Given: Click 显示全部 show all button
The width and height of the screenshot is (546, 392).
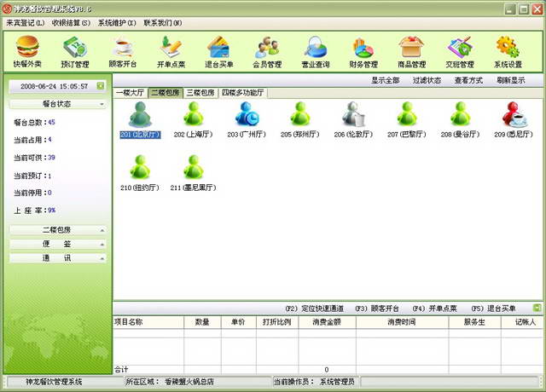Looking at the screenshot, I should point(385,80).
